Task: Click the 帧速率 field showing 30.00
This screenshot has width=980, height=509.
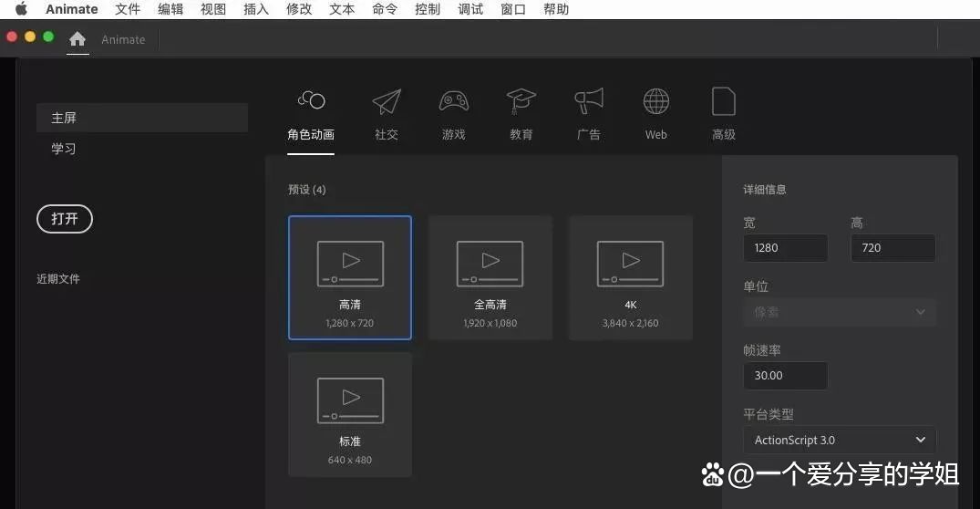Action: pos(786,375)
